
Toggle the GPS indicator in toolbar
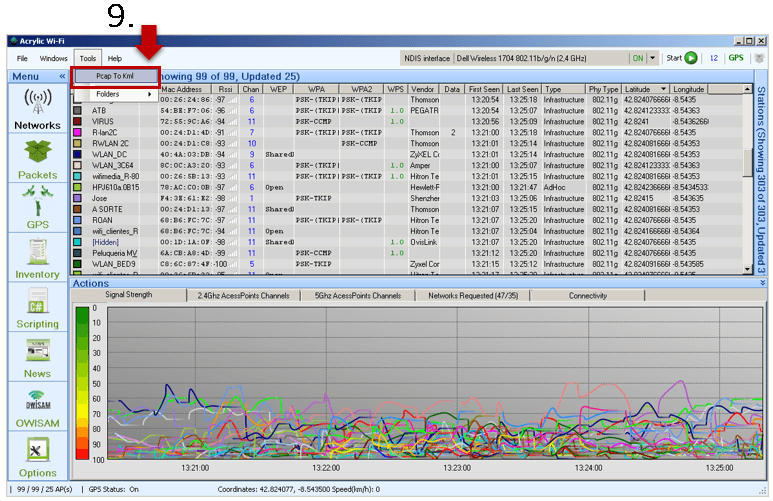736,58
